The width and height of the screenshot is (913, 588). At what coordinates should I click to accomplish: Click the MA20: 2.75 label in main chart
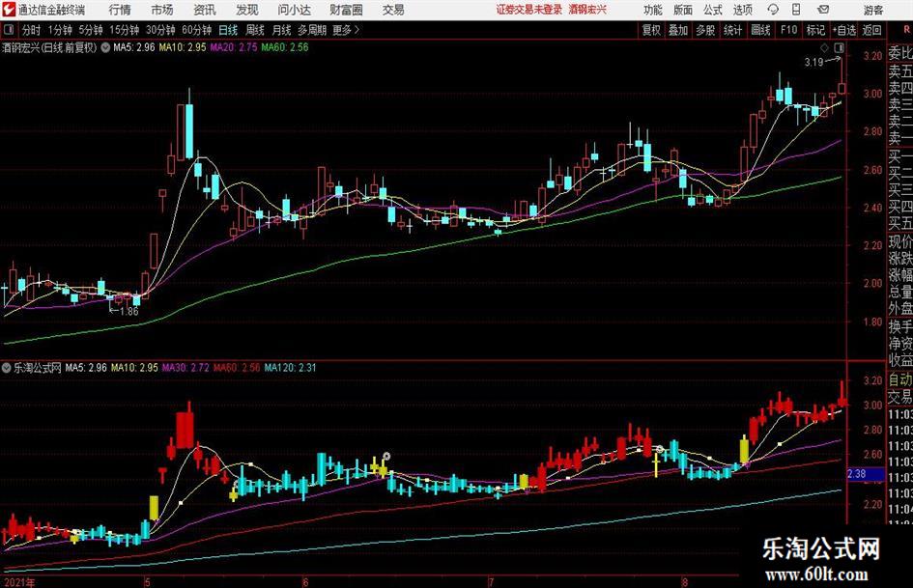234,47
